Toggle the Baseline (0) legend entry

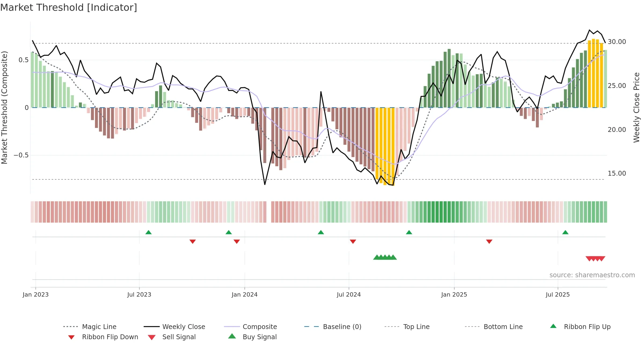(x=333, y=327)
